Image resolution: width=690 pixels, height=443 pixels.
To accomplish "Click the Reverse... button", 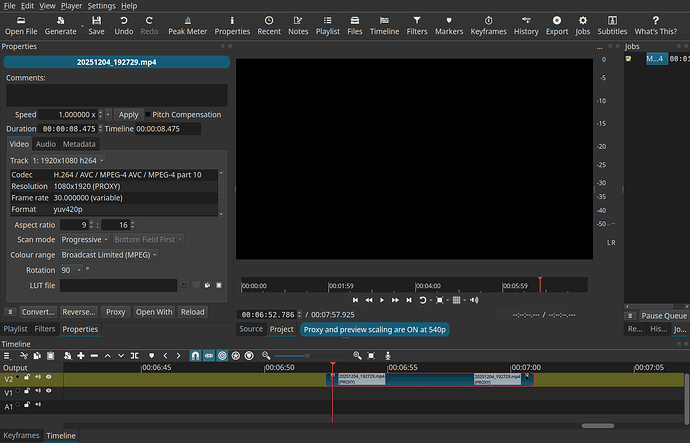I will tap(79, 312).
